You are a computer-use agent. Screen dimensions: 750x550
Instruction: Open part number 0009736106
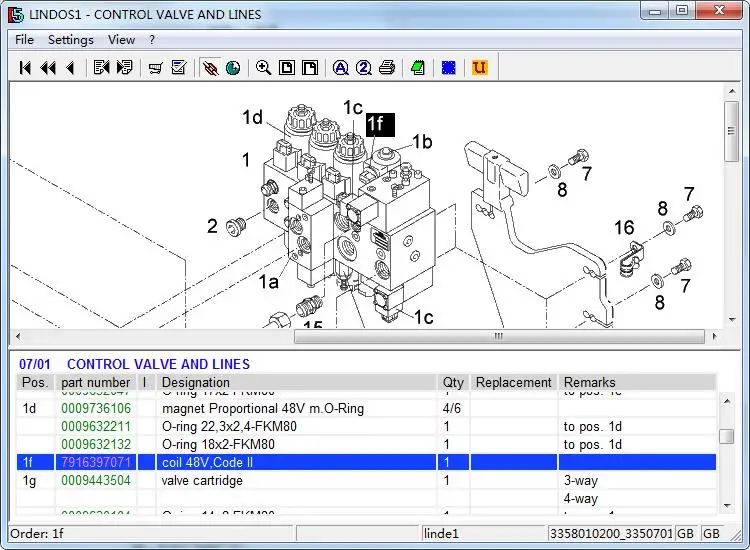[96, 408]
